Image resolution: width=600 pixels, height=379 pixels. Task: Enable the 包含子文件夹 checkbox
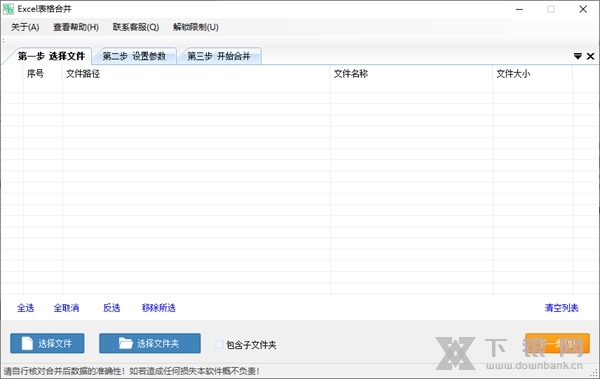pyautogui.click(x=219, y=345)
